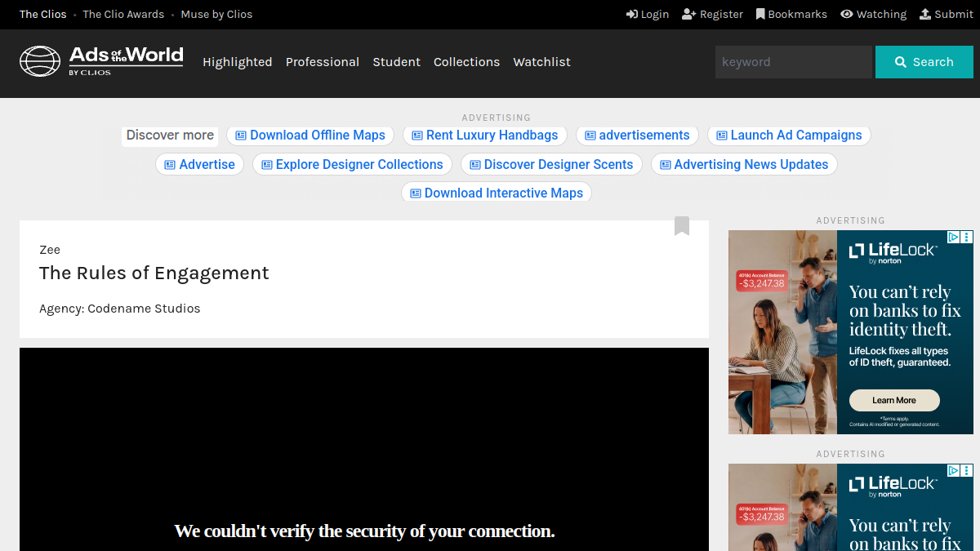Click the 'Agency: Codename Studios' text

[x=119, y=309]
